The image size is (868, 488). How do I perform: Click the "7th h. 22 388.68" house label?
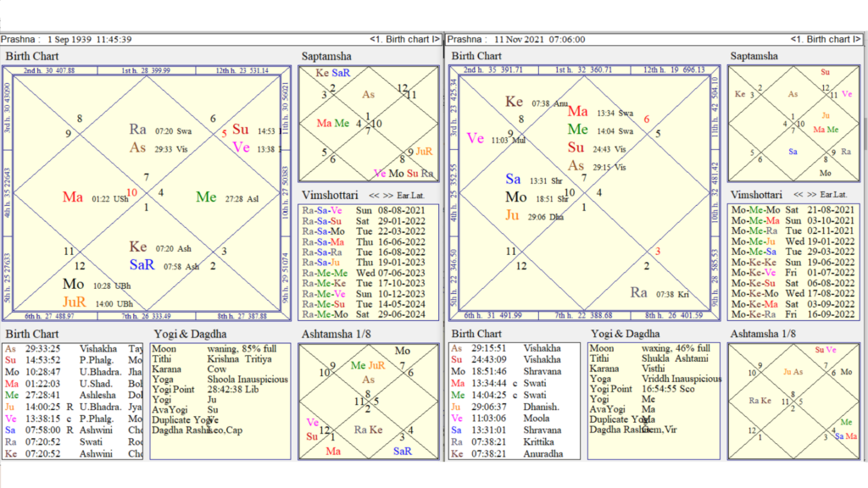[x=583, y=315]
